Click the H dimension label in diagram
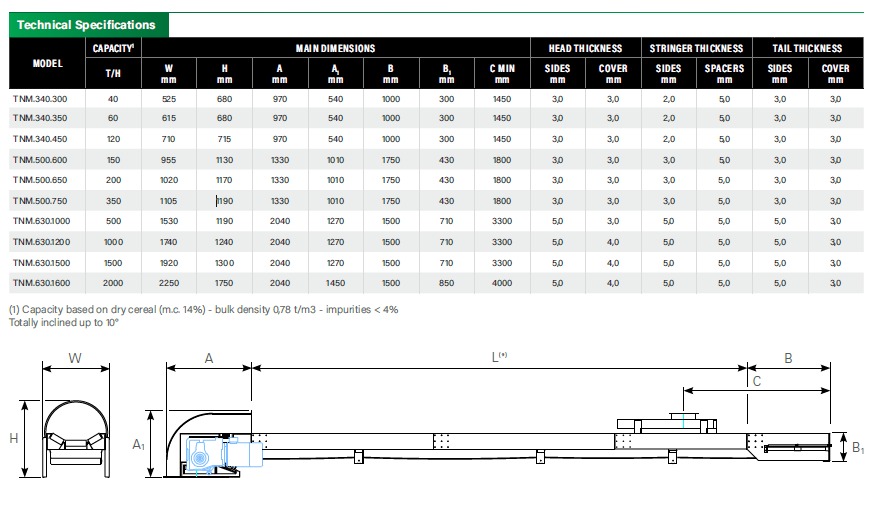Viewport: 877px width, 510px height. tap(14, 438)
